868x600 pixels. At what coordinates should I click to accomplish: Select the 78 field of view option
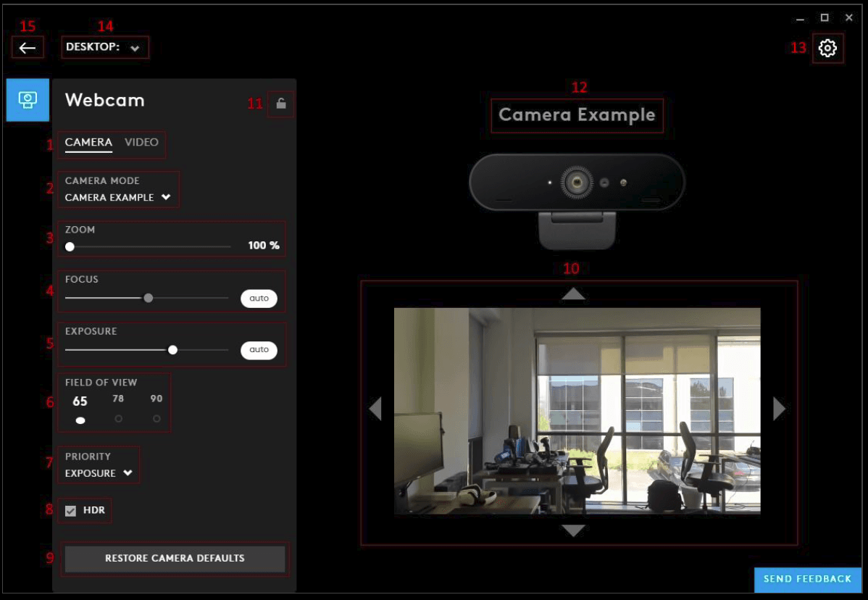118,418
